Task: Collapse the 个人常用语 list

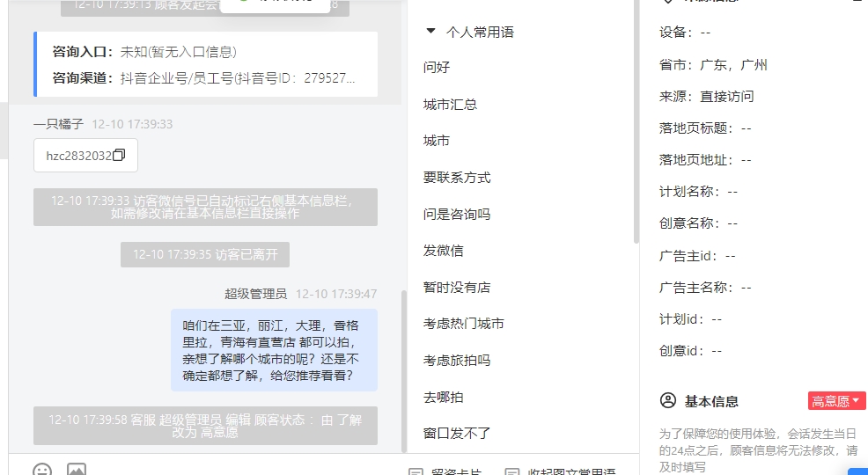Action: click(430, 31)
